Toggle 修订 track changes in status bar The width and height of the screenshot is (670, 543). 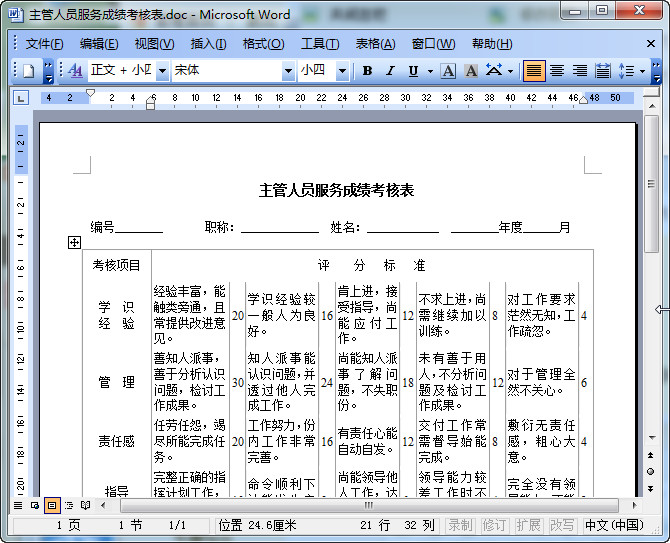coord(494,525)
